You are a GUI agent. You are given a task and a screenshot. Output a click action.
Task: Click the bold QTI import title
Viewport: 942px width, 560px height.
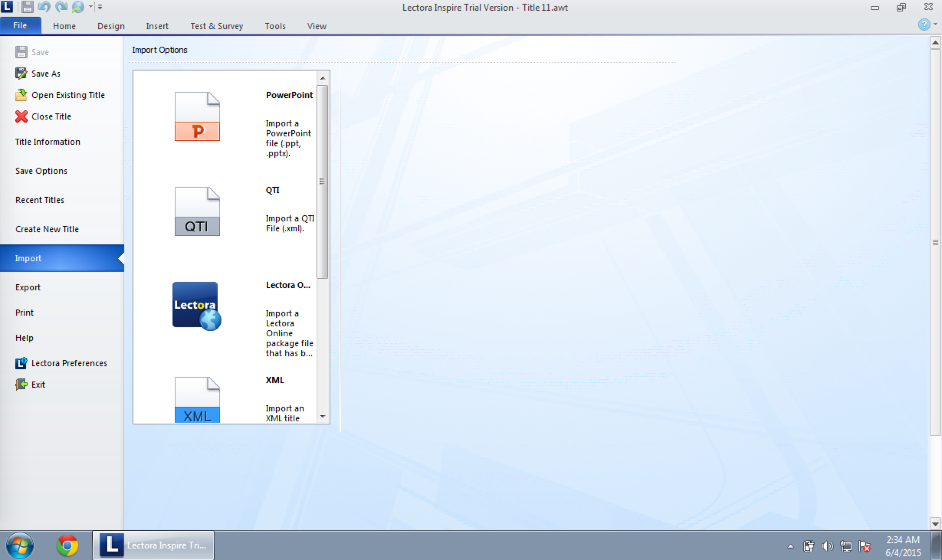point(272,190)
